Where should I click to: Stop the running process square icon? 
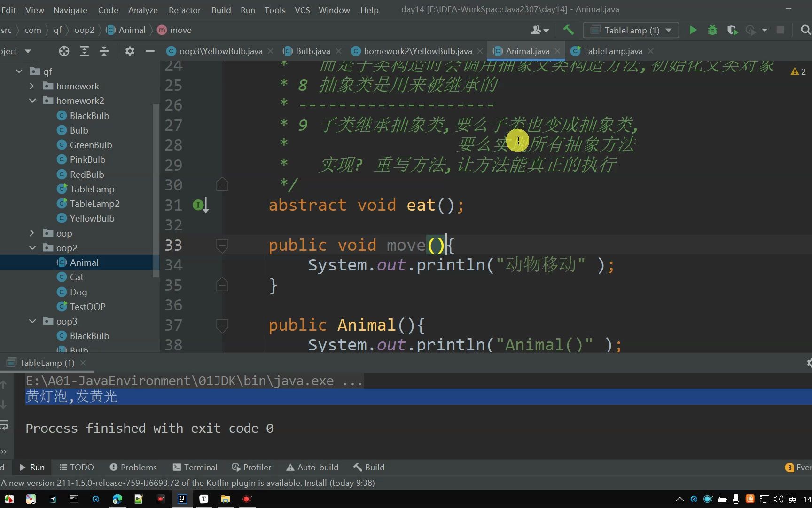click(780, 30)
